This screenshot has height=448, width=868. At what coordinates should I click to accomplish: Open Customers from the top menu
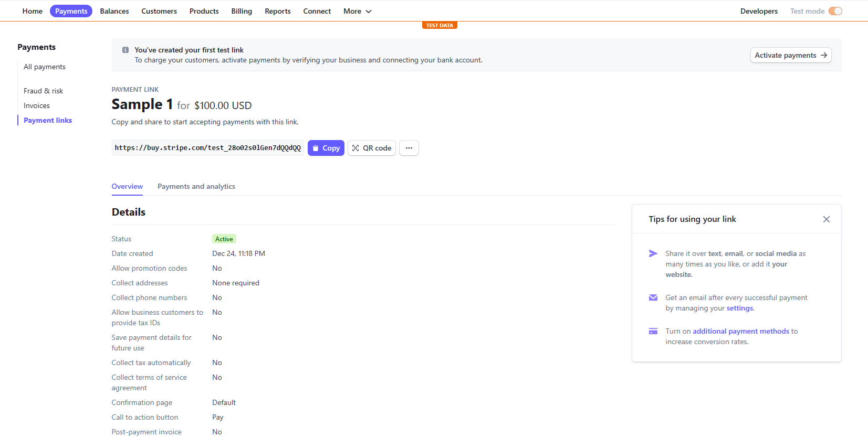[159, 11]
